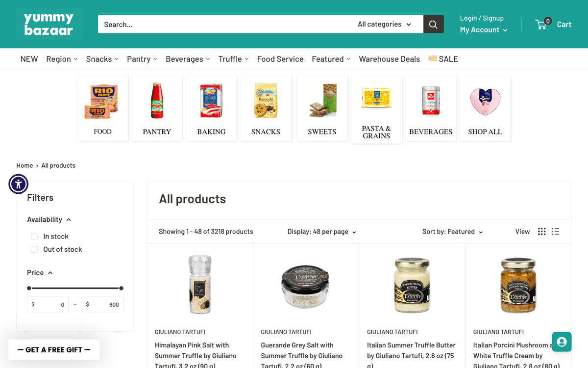Open the shopping cart icon
588x368 pixels.
pos(541,24)
